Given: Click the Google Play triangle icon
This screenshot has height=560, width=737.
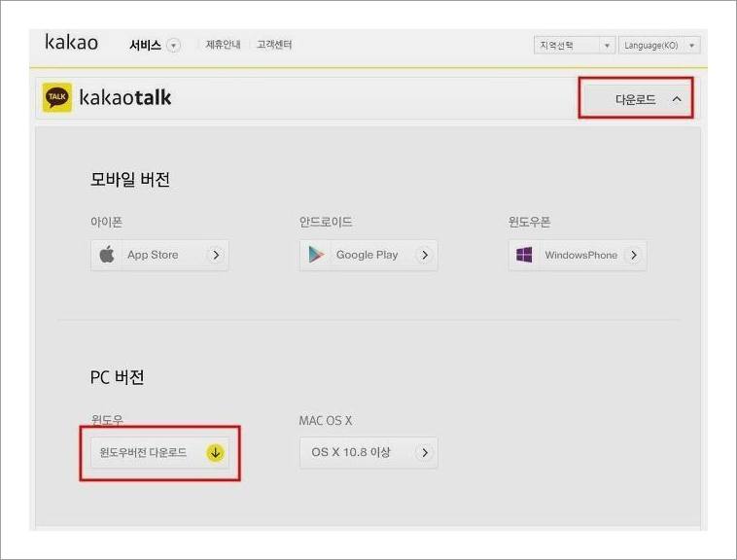Looking at the screenshot, I should click(x=316, y=255).
